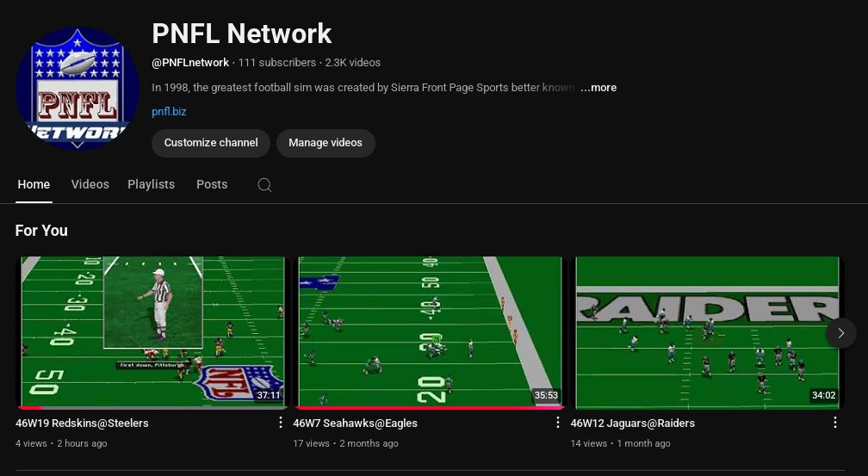
Task: Click the watch progress bar under Seahawks@Eagles thumbnail
Action: click(431, 408)
